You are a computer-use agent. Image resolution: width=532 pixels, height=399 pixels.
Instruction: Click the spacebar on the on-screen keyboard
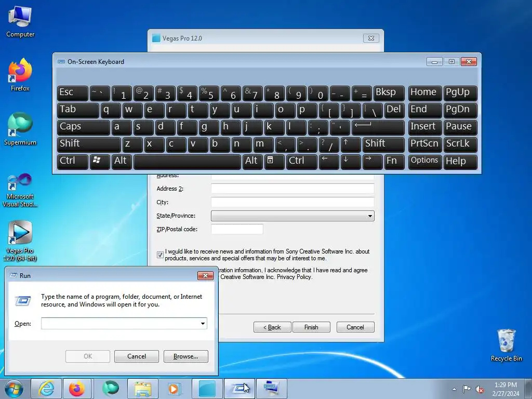[187, 162]
